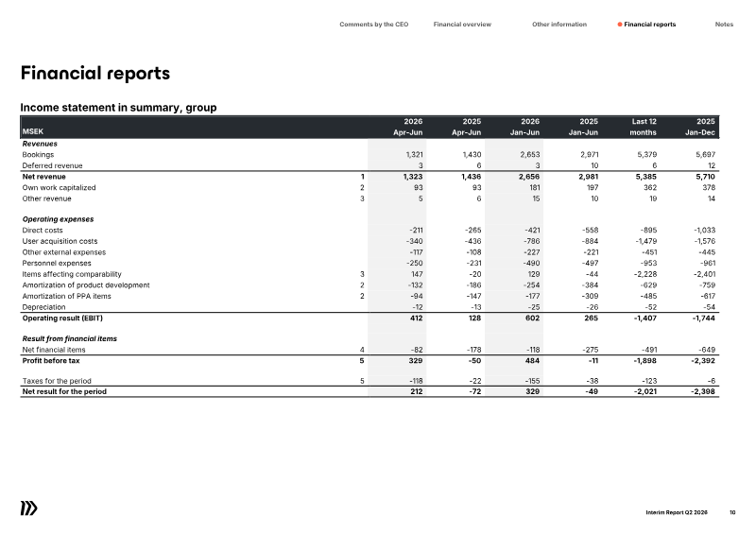756x534 pixels.
Task: Click the 2026 Apr-Jun column header
Action: pyautogui.click(x=408, y=127)
